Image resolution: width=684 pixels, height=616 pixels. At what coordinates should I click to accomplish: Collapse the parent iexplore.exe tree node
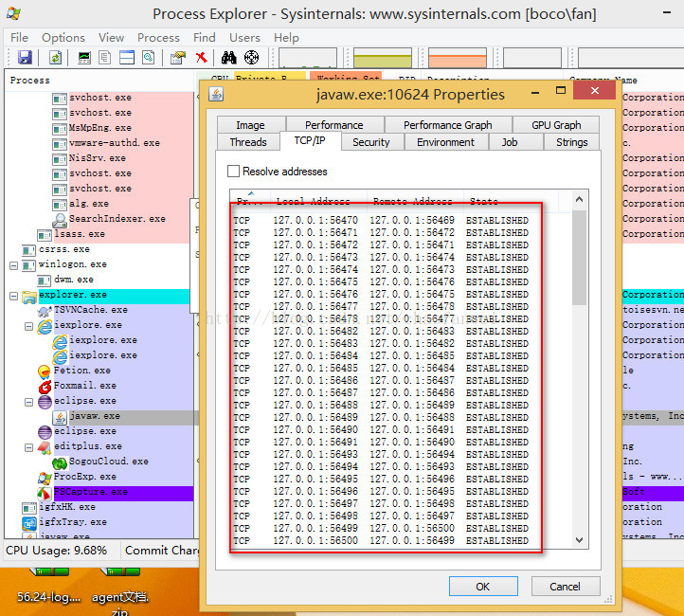(x=28, y=326)
